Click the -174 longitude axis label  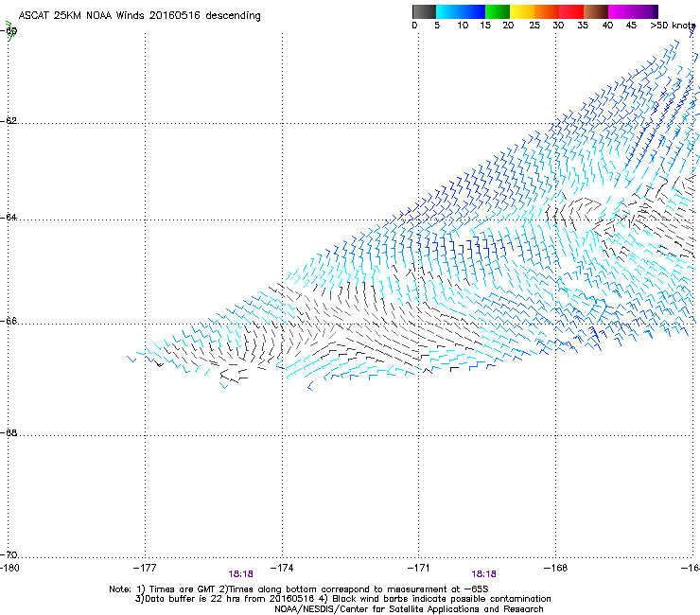tap(282, 568)
